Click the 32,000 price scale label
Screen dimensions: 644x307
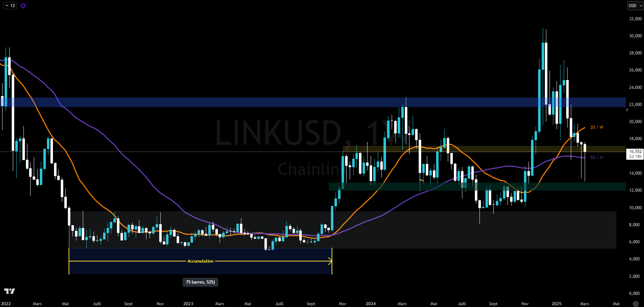635,19
